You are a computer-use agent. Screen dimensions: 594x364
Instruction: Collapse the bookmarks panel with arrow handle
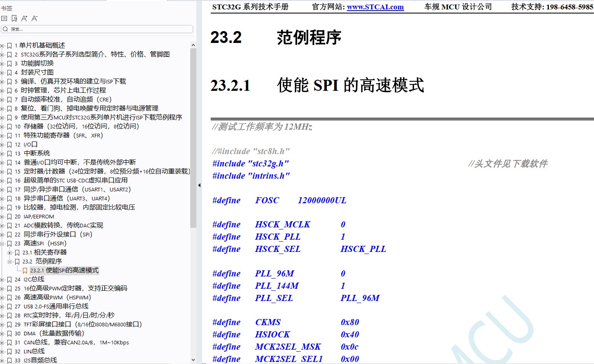(x=199, y=185)
